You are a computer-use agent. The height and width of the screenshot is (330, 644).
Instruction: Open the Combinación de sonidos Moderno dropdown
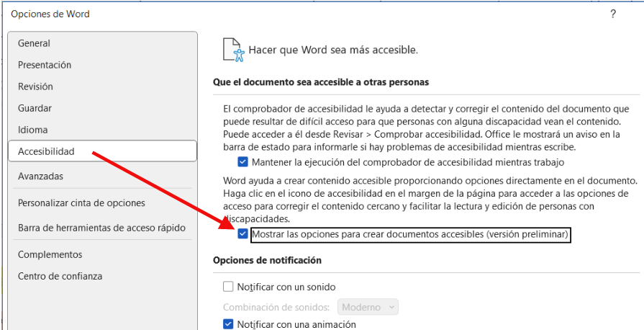(x=368, y=307)
